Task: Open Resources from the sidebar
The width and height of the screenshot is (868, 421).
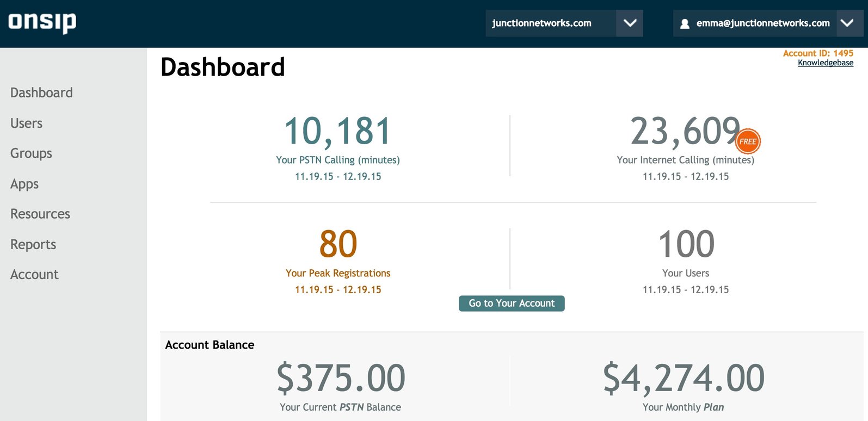Action: [40, 214]
